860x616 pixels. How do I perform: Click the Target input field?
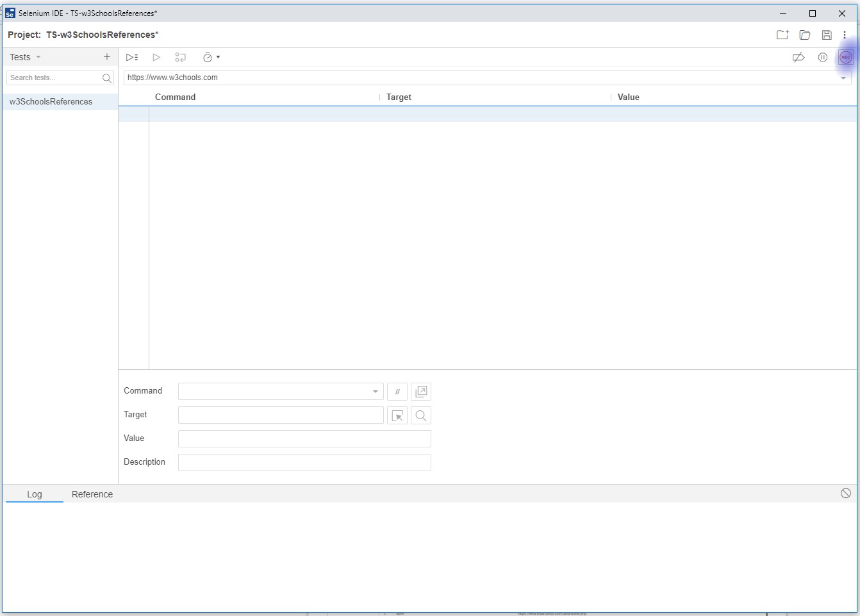281,415
